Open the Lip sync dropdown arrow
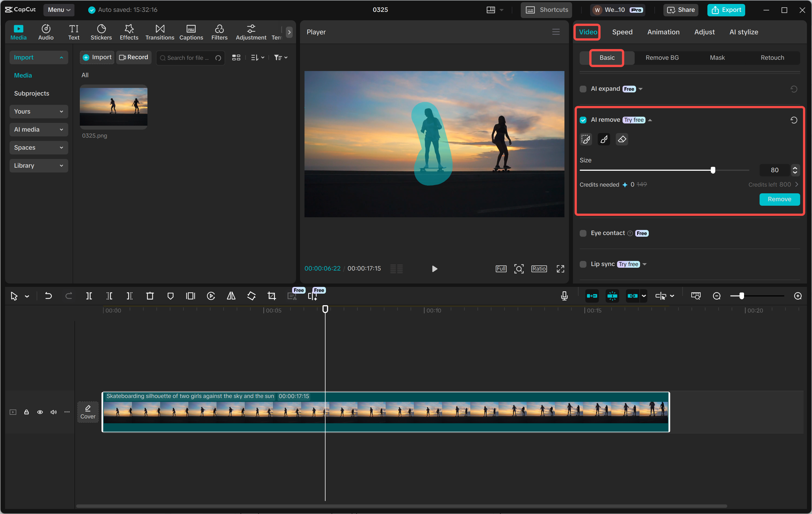Viewport: 812px width, 514px height. [645, 264]
